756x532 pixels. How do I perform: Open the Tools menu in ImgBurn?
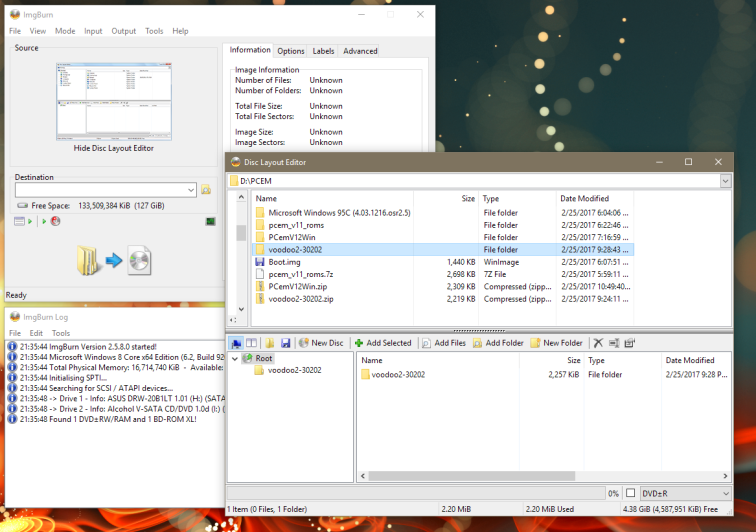154,31
